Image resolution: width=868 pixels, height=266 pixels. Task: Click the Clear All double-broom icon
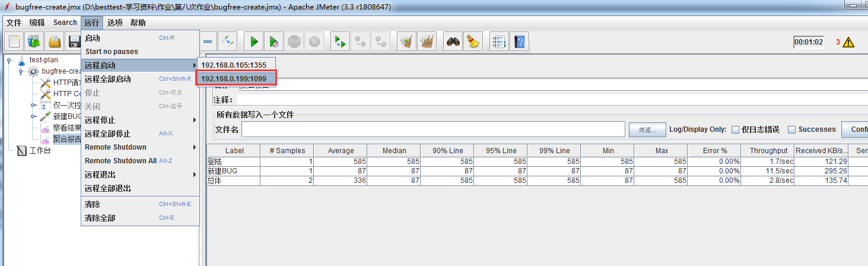427,42
